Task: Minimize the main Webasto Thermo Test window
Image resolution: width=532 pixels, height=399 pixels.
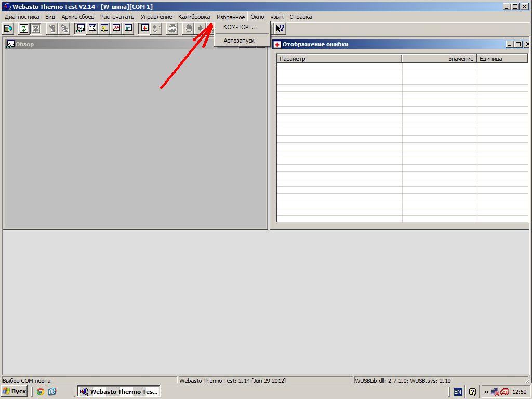Action: [507, 6]
